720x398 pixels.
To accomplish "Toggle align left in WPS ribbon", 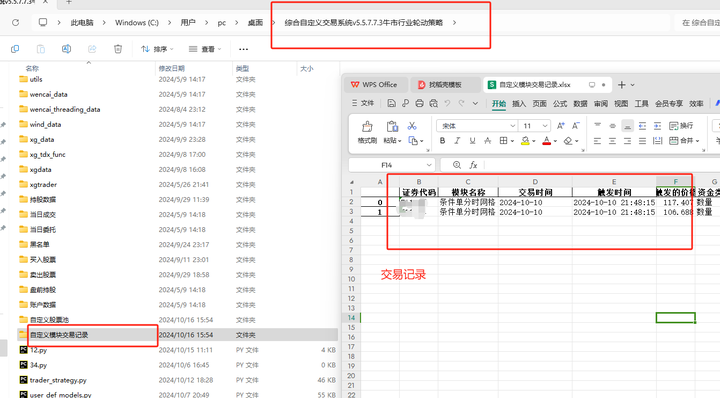I will (597, 141).
